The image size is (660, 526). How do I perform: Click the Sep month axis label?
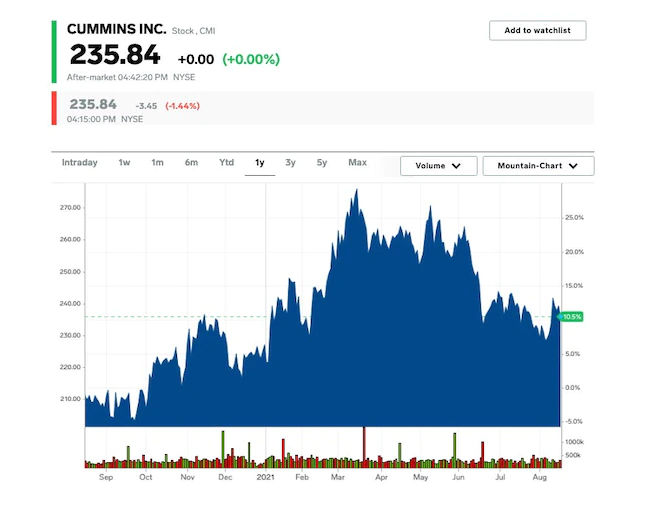[106, 477]
